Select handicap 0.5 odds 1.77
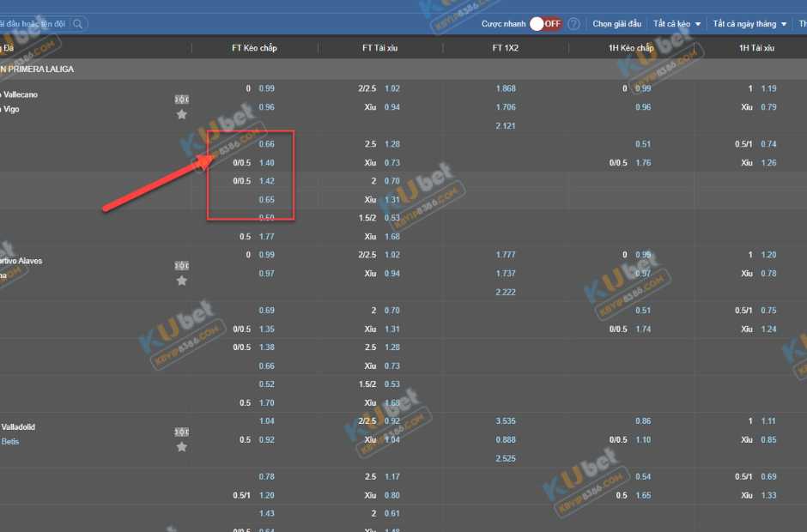The image size is (807, 532). click(x=267, y=237)
